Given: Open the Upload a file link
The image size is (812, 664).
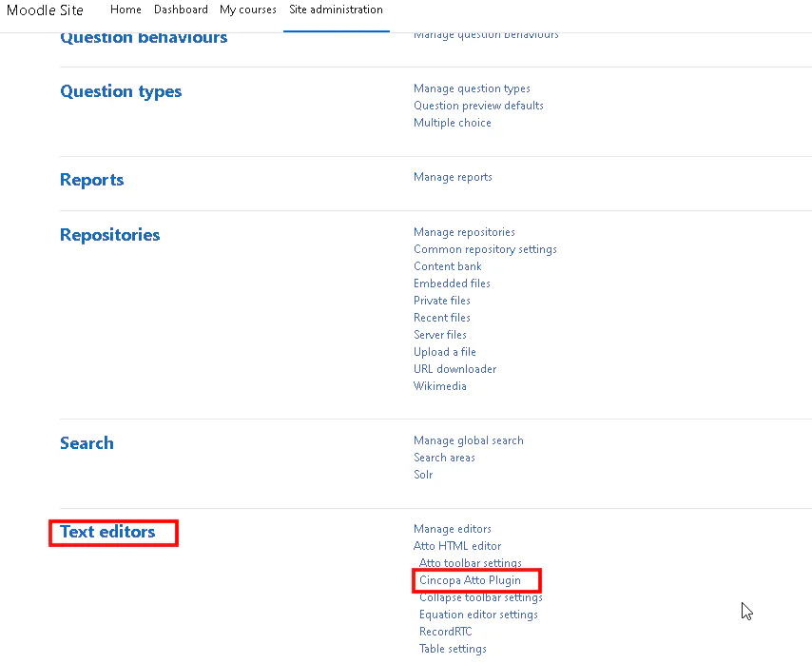Looking at the screenshot, I should [x=445, y=352].
